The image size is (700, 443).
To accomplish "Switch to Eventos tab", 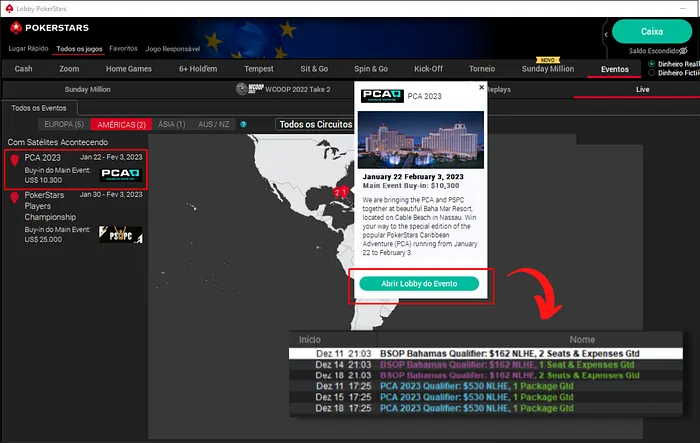I will tap(614, 69).
